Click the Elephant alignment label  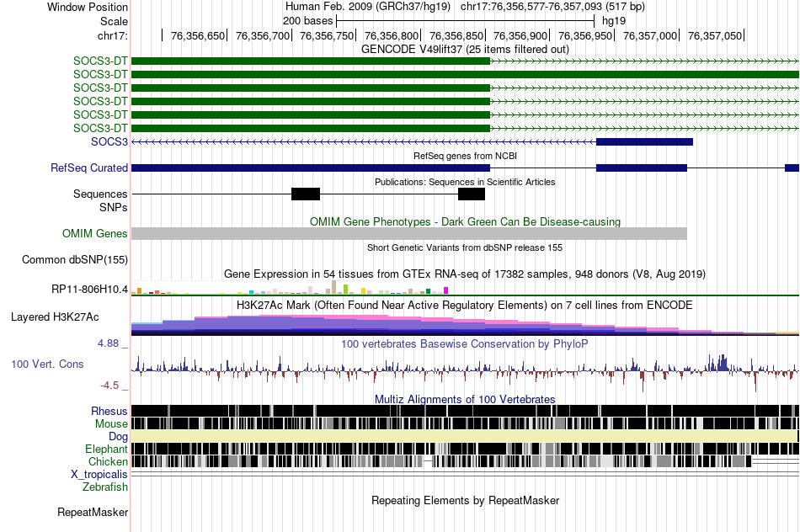(106, 449)
